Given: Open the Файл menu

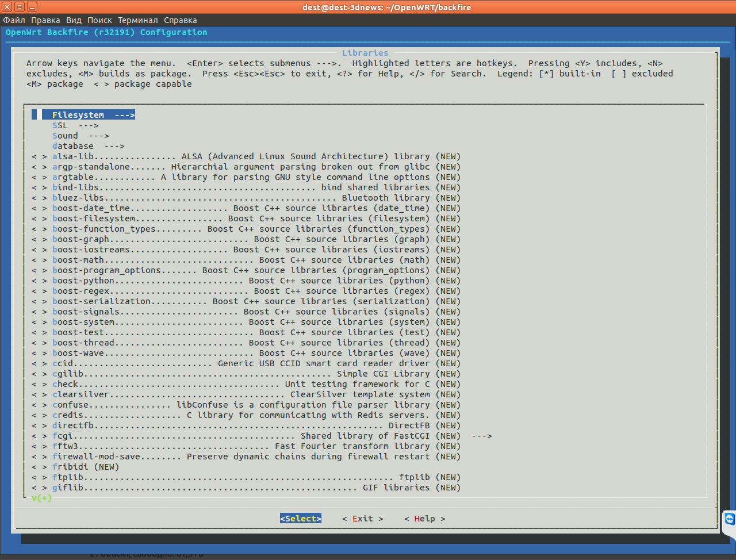Looking at the screenshot, I should [14, 20].
